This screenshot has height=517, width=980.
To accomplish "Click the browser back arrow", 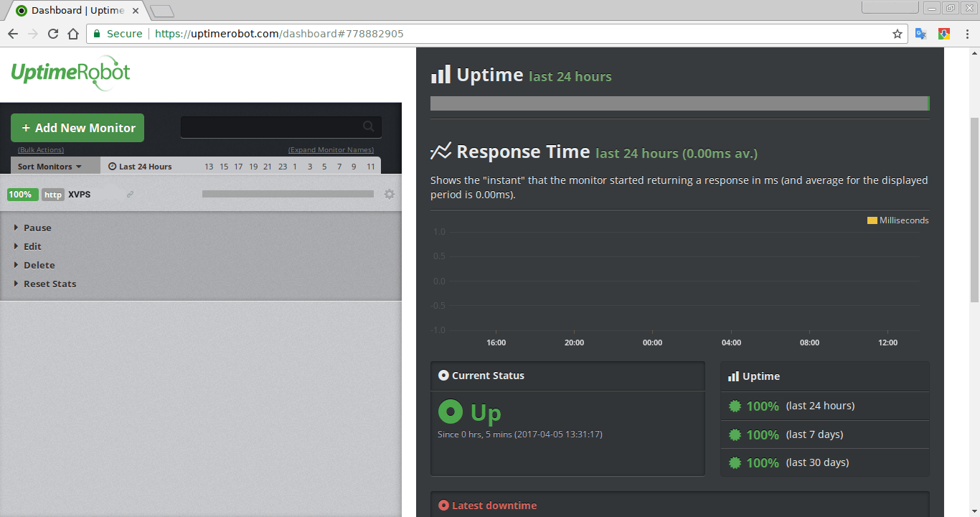I will coord(13,34).
